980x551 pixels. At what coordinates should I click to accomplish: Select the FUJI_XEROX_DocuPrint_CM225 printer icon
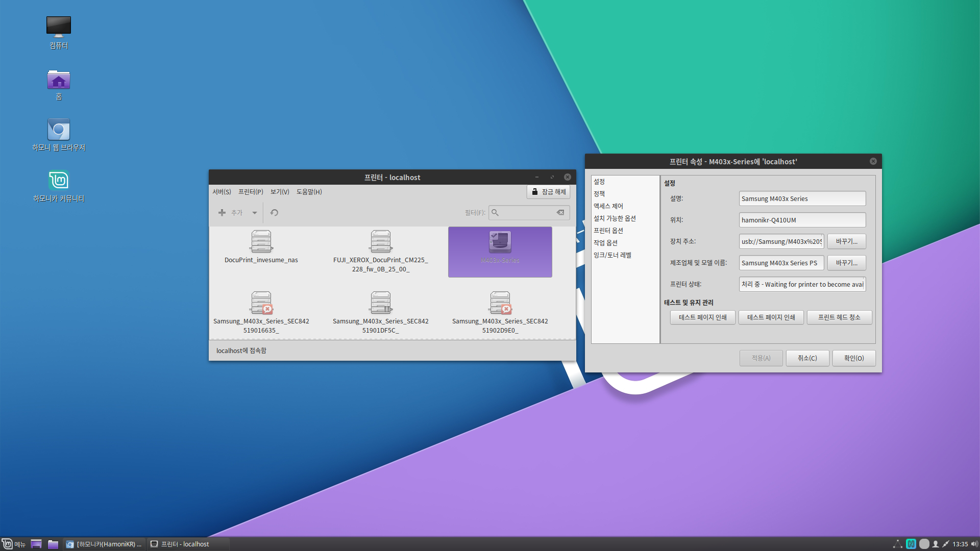click(381, 242)
